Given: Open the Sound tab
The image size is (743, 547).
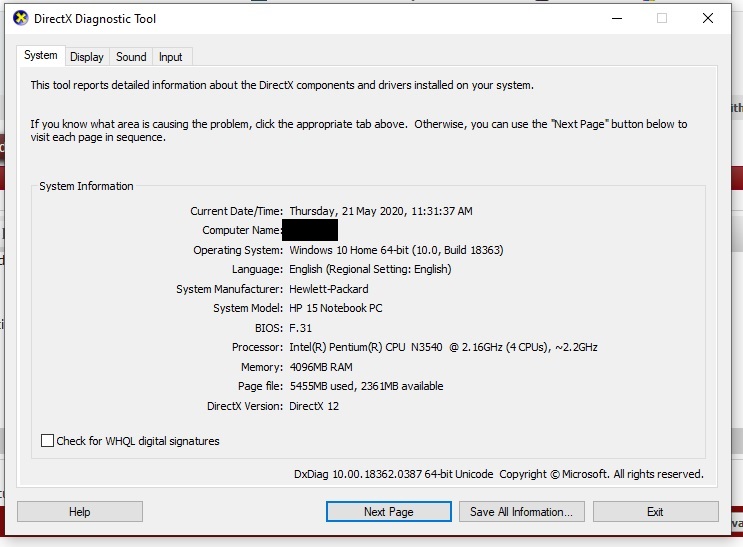Looking at the screenshot, I should [131, 57].
